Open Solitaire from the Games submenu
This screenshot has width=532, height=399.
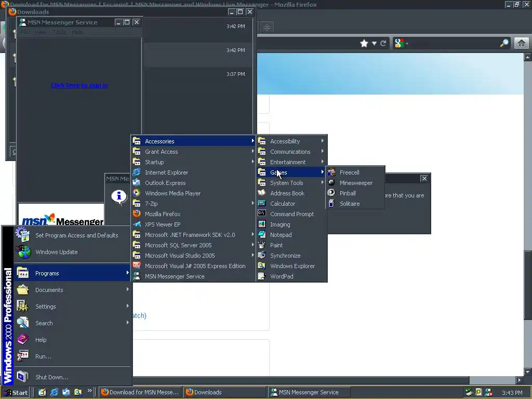pyautogui.click(x=355, y=204)
